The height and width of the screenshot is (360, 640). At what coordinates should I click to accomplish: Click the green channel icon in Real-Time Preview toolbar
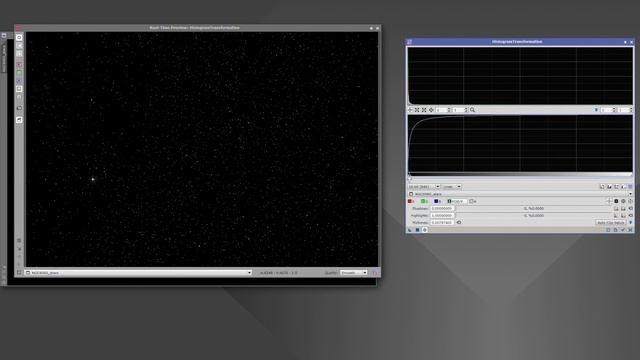pyautogui.click(x=19, y=73)
